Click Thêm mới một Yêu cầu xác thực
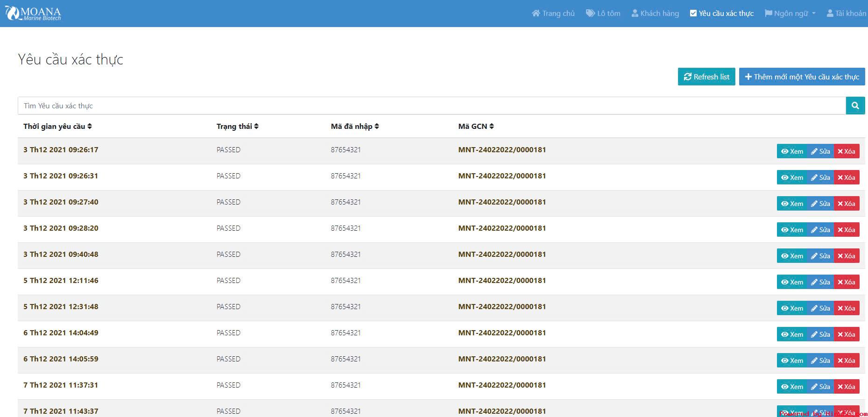The image size is (868, 417). (802, 77)
